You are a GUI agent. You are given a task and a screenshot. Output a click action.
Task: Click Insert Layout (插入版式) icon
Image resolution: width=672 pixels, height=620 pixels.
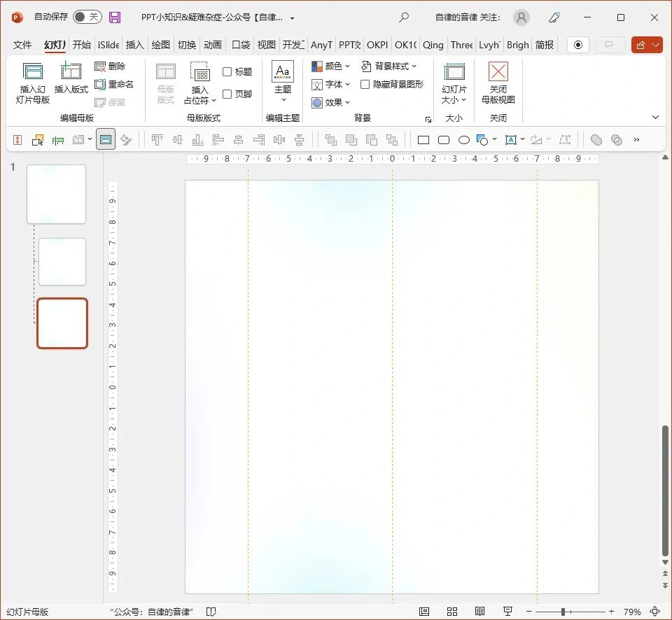[71, 77]
